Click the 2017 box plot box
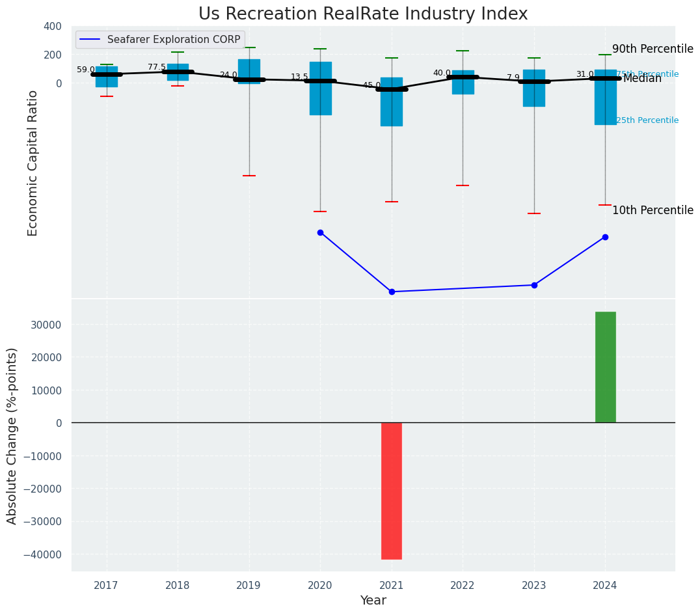The width and height of the screenshot is (700, 613). (107, 77)
